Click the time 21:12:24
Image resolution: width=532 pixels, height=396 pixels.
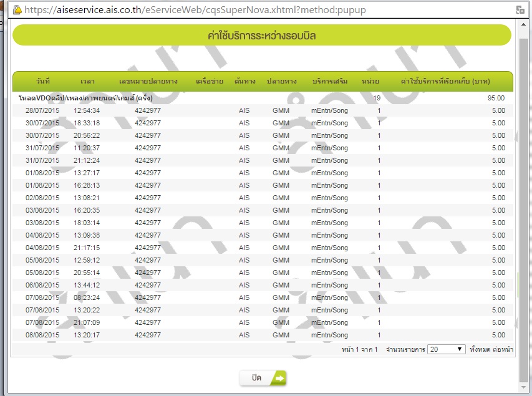(87, 160)
